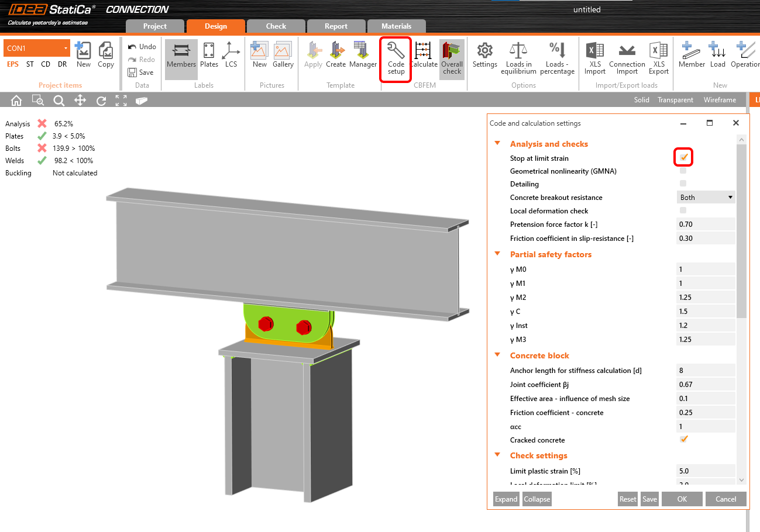The width and height of the screenshot is (760, 532).
Task: Open Concrete breakout resistance dropdown
Action: pos(706,198)
